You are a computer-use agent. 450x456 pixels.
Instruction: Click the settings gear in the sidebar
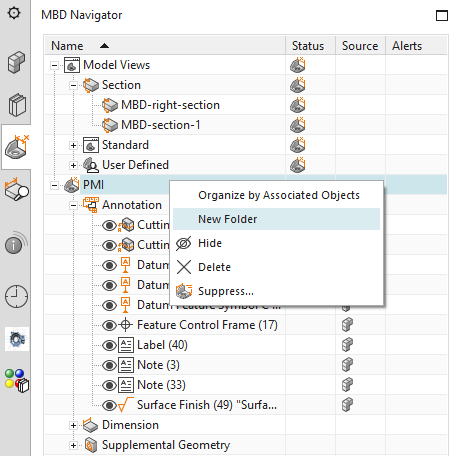tap(14, 13)
